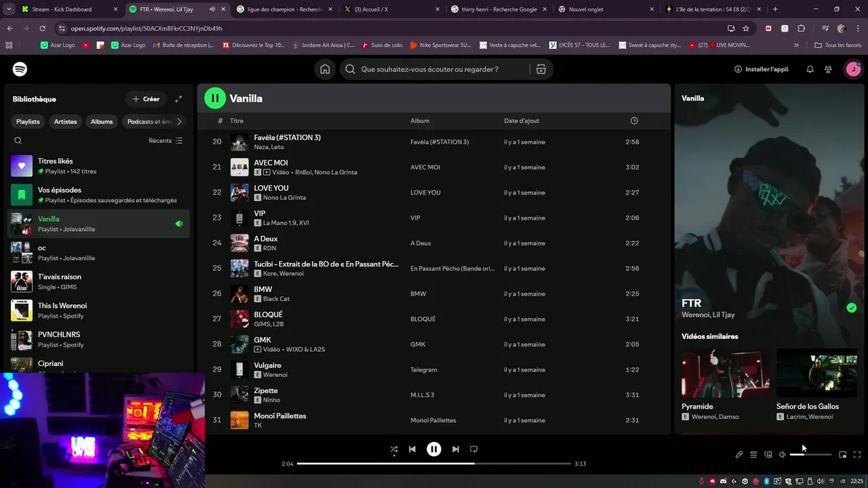Show more library filters with chevron
868x488 pixels.
click(179, 121)
